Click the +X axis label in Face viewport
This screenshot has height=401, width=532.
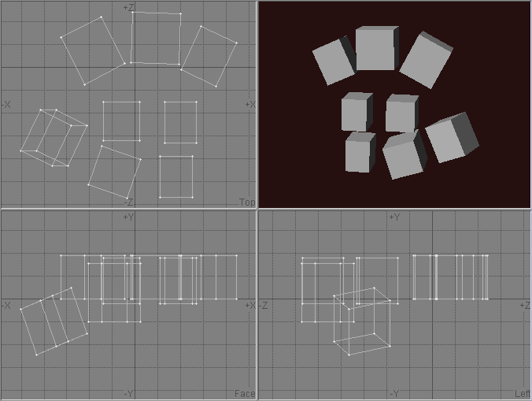[250, 305]
